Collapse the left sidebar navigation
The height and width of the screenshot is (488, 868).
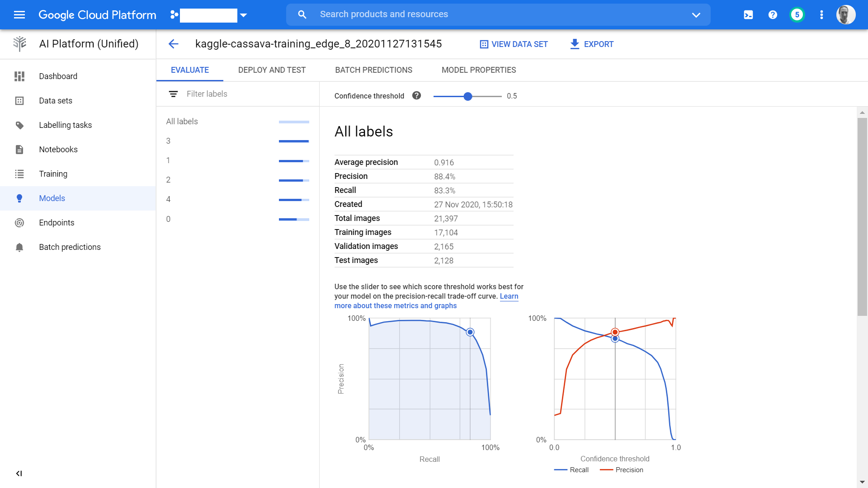coord(19,473)
